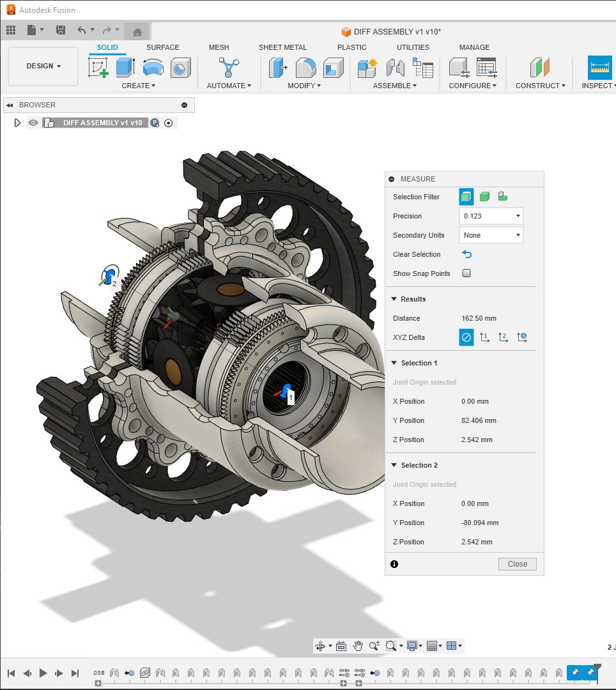The height and width of the screenshot is (690, 616).
Task: Click the Press Pull modify icon
Action: pos(278,67)
